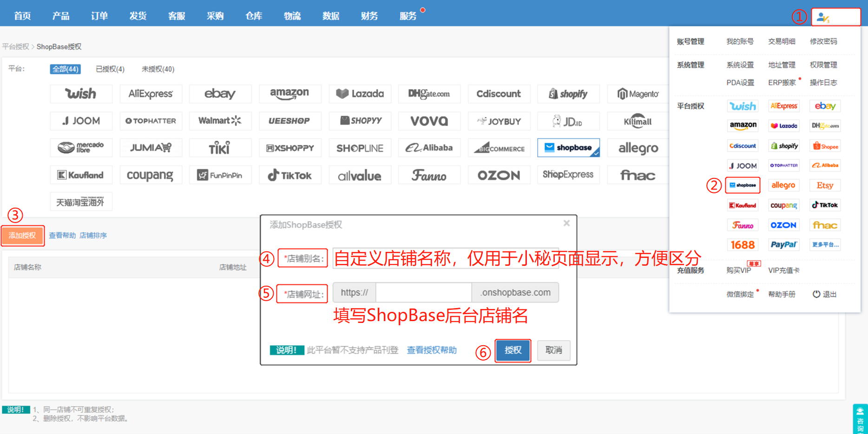Click the 店铺名称 column header
The image size is (868, 434).
[27, 267]
